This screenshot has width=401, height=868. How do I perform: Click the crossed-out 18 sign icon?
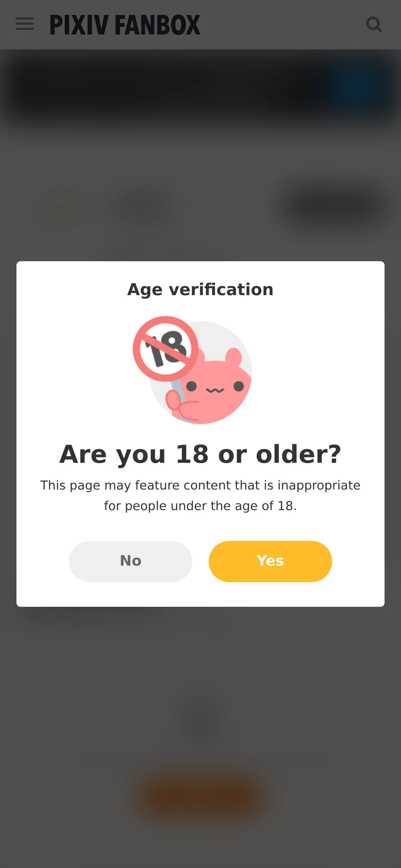coord(166,349)
